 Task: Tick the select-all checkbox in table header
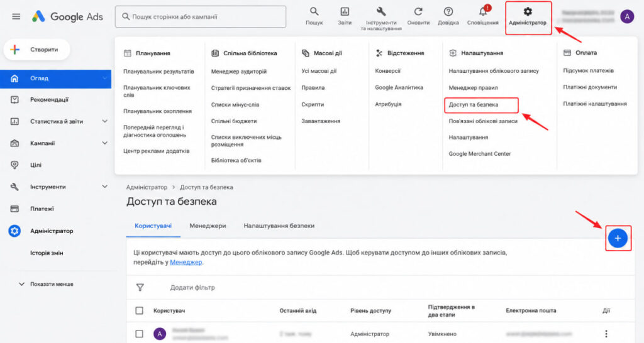pyautogui.click(x=139, y=310)
